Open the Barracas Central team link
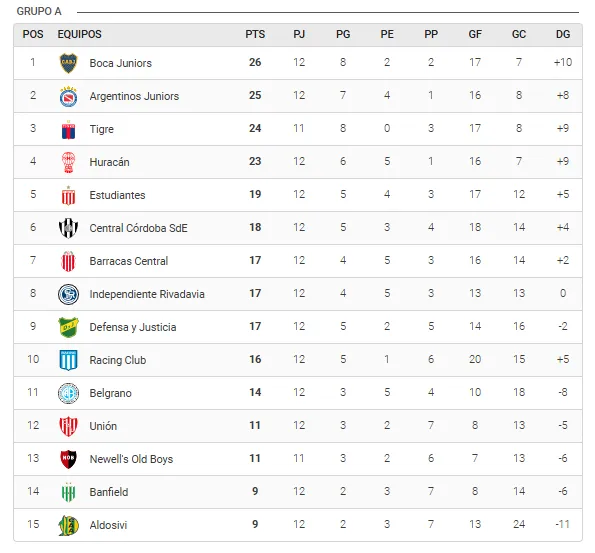595x553 pixels. pyautogui.click(x=129, y=261)
